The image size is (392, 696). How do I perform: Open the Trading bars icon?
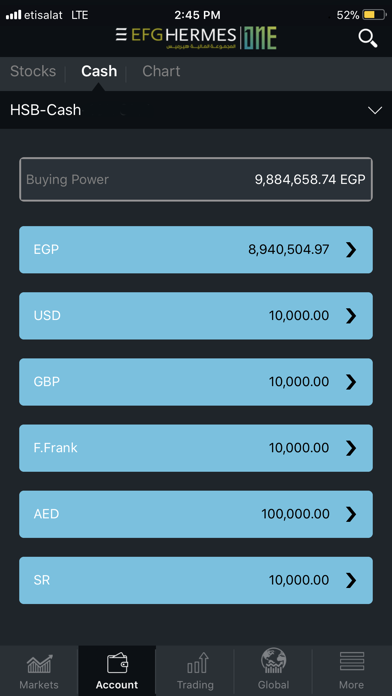[196, 663]
